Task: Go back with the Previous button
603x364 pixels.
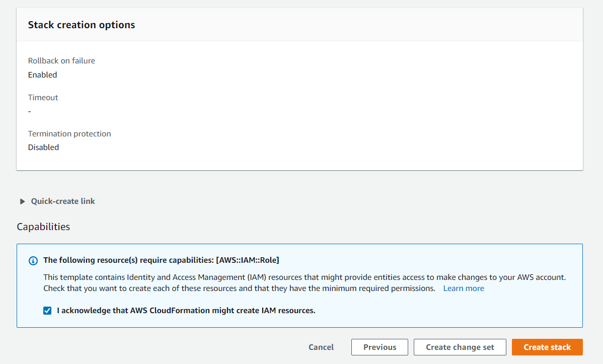Action: [380, 347]
